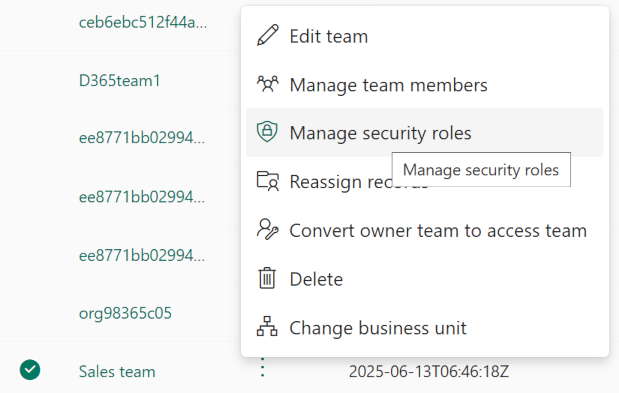619x393 pixels.
Task: Uncheck the Sales team row selection
Action: point(30,370)
